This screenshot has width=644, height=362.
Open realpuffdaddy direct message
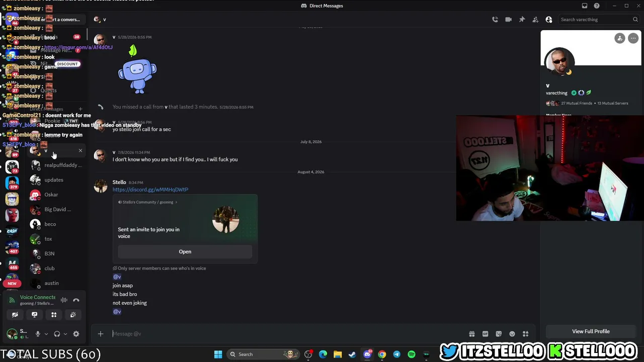click(x=56, y=165)
